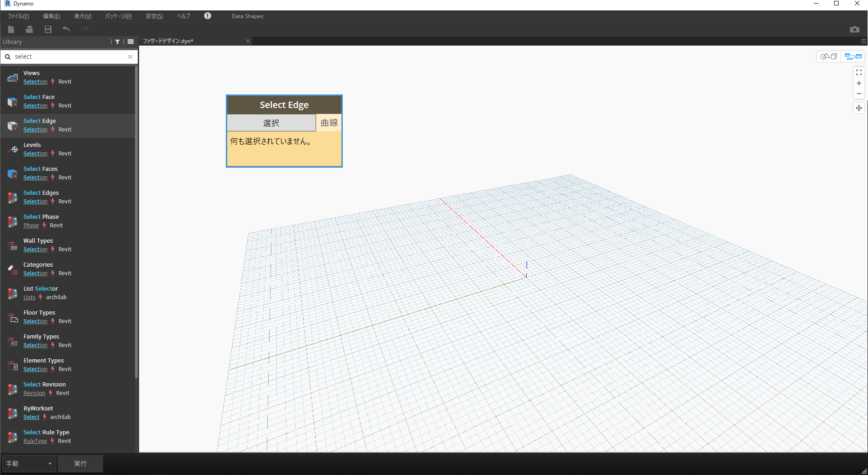Screen dimensions: 868x475
Task: Click the Select Edges node icon
Action: pos(13,198)
